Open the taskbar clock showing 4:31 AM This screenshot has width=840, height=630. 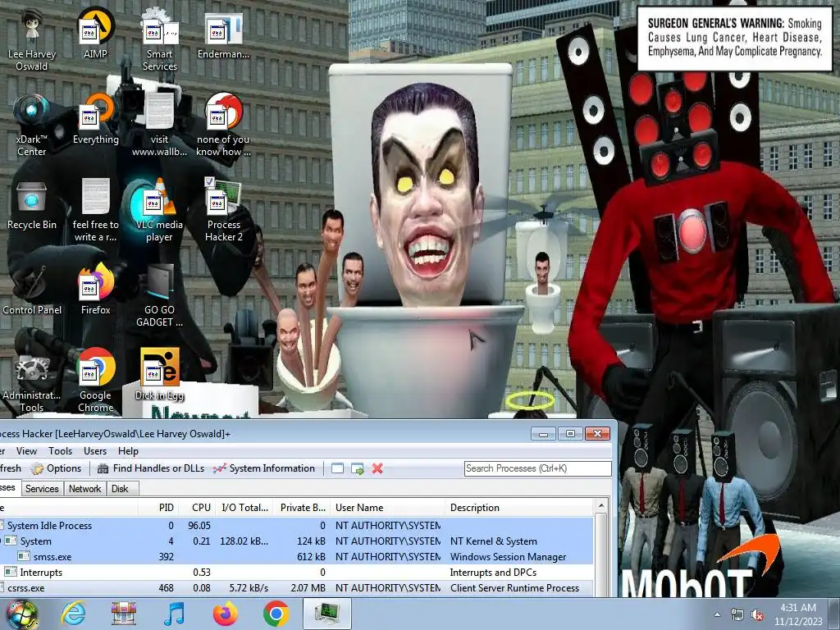pyautogui.click(x=798, y=614)
